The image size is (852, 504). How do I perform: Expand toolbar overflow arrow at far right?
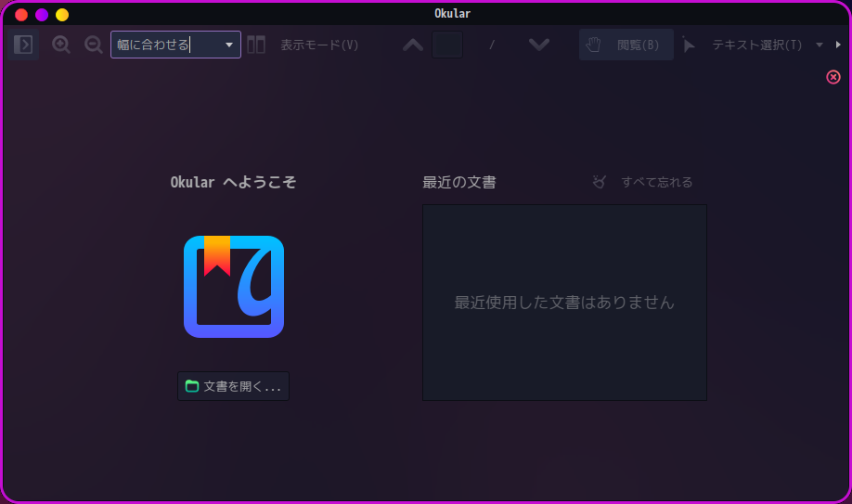[x=838, y=45]
